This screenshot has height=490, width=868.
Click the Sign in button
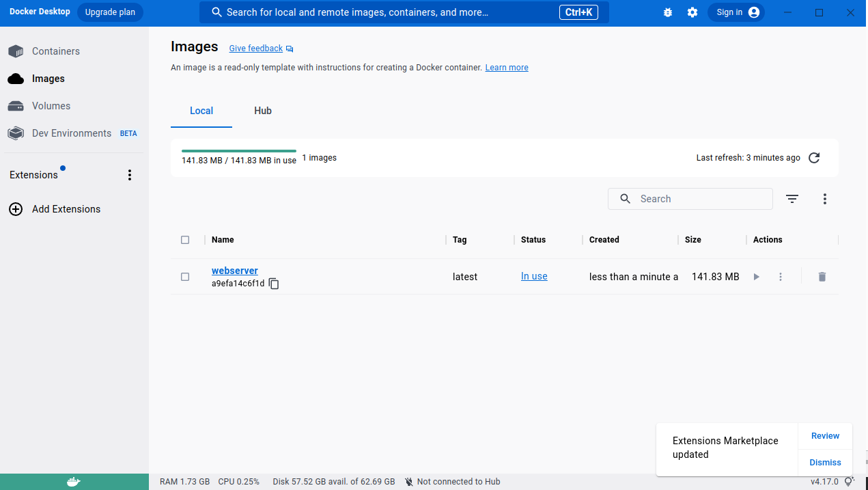736,12
